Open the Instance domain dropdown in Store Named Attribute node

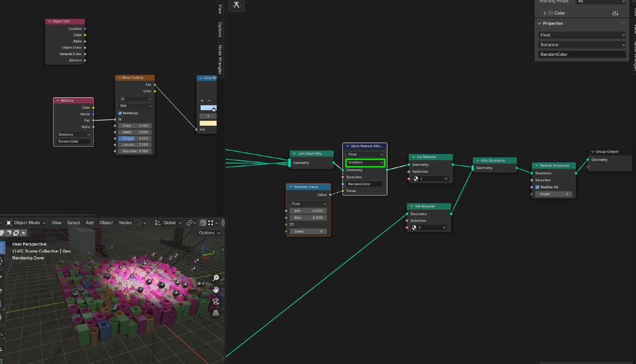[x=365, y=162]
